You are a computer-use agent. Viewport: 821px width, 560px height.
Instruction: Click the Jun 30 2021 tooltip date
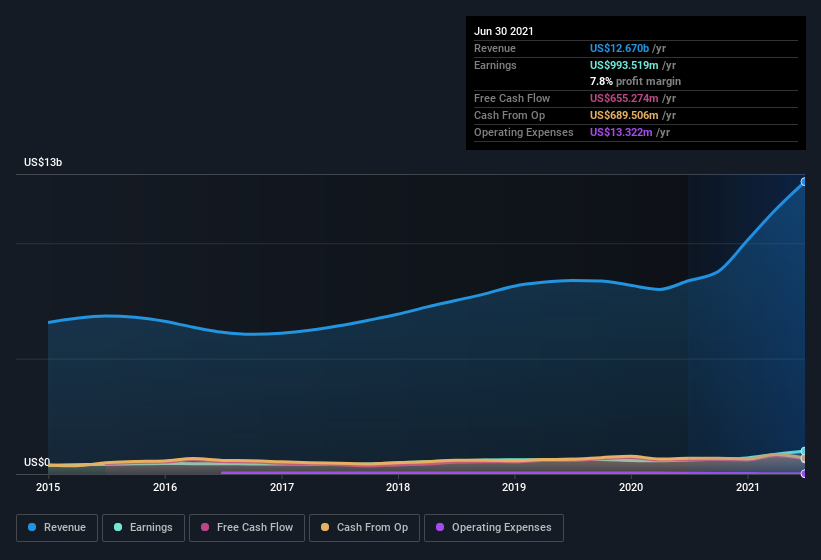tap(504, 31)
